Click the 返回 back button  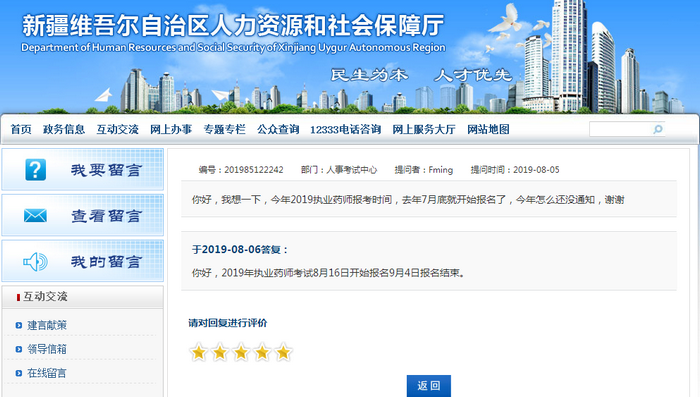429,385
